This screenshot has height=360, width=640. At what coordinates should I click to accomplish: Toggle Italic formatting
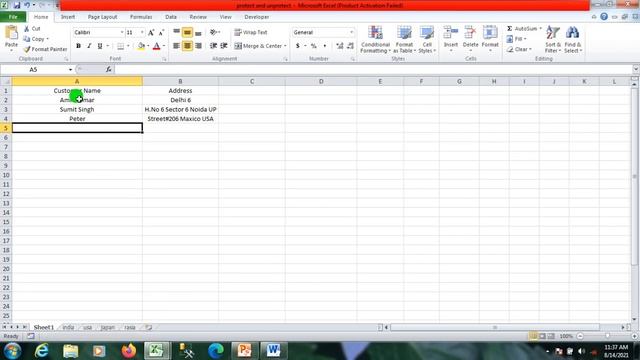click(89, 46)
